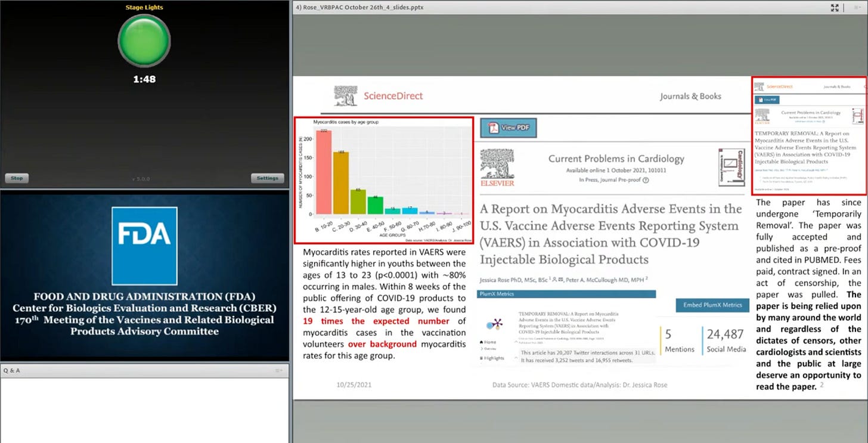Viewport: 868px width, 443px height.
Task: Click the View PDF button
Action: pos(509,128)
